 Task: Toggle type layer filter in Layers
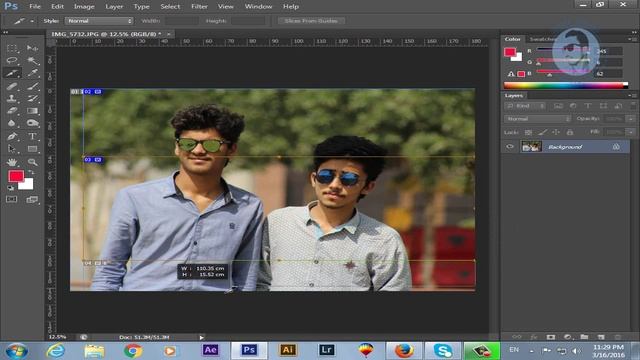pyautogui.click(x=588, y=106)
